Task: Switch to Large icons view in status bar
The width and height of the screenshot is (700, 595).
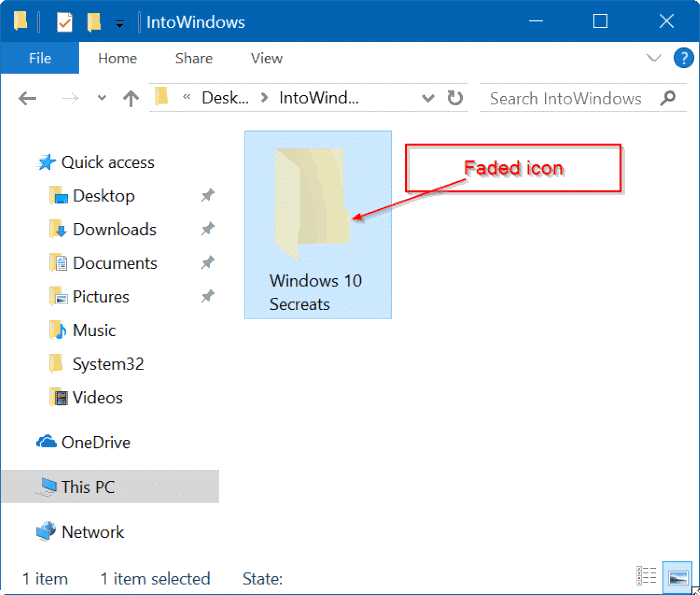Action: (x=677, y=577)
